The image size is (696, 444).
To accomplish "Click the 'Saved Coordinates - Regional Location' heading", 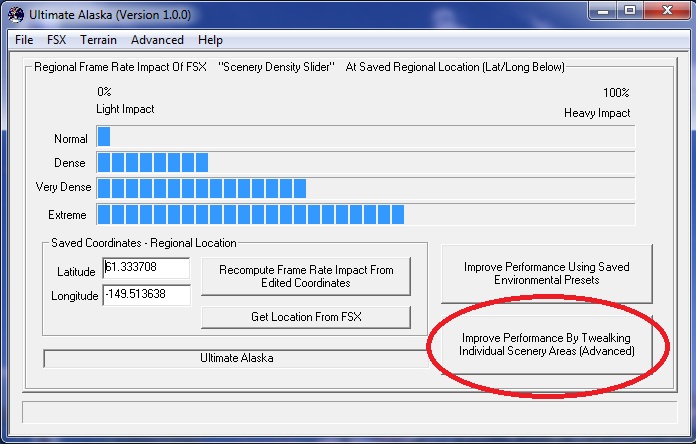I will (144, 243).
